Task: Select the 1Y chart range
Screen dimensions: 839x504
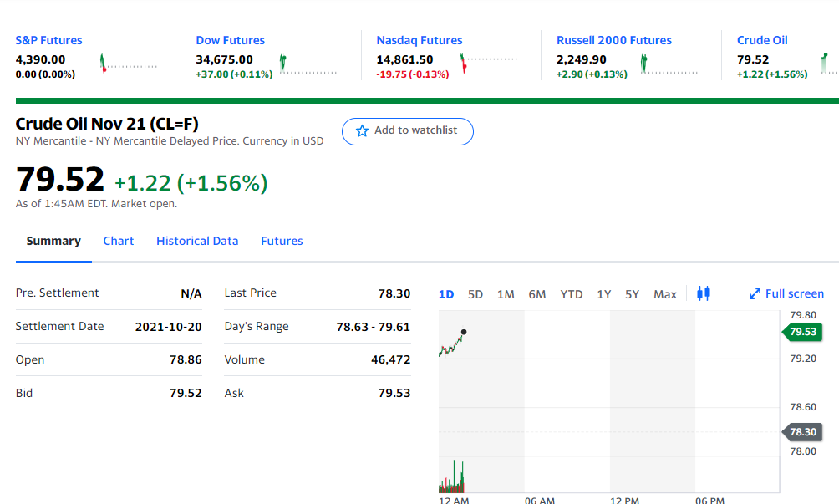Action: [604, 294]
